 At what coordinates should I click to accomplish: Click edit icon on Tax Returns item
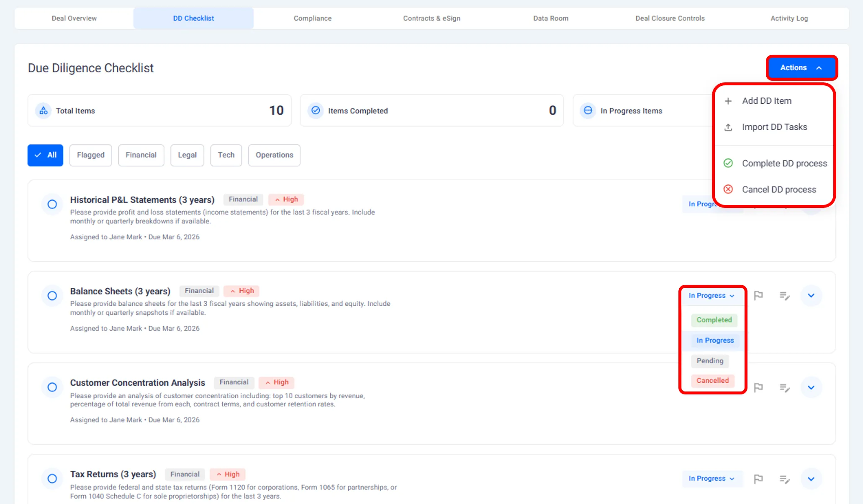tap(785, 479)
